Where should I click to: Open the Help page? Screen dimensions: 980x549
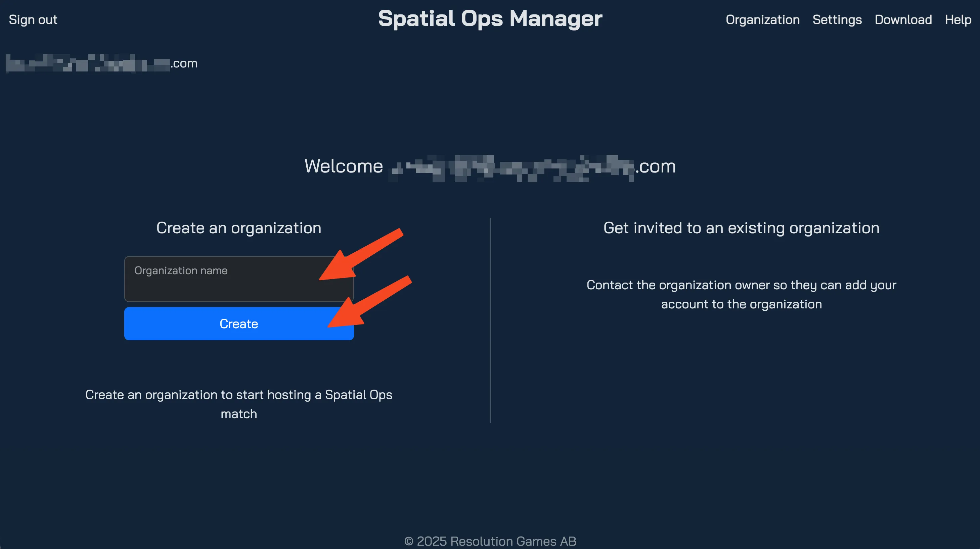(958, 19)
